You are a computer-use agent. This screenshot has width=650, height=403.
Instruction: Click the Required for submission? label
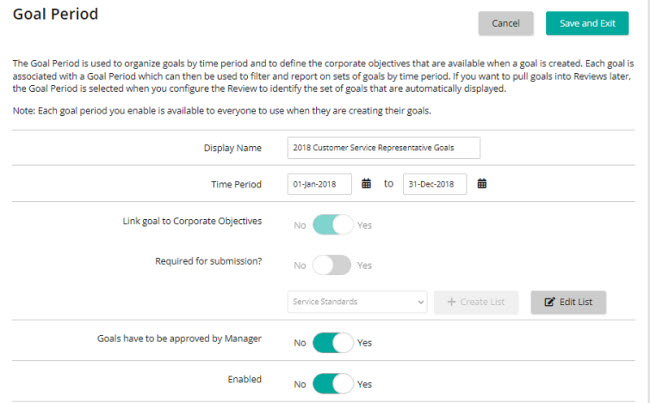point(209,261)
